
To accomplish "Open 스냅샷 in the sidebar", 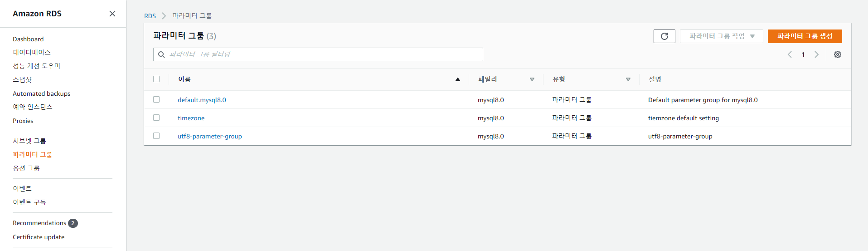I will point(22,79).
